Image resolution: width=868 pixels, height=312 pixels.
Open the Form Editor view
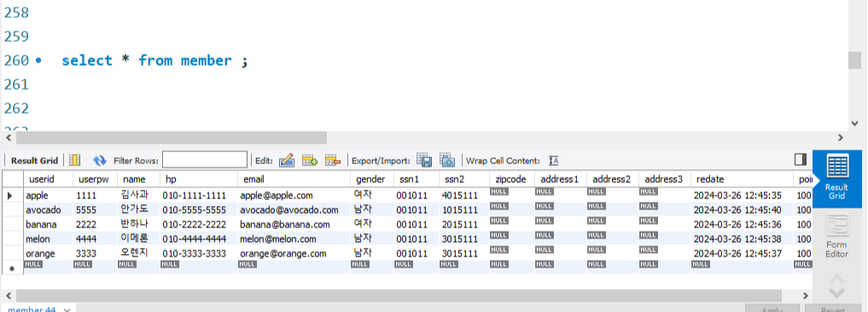pos(836,236)
